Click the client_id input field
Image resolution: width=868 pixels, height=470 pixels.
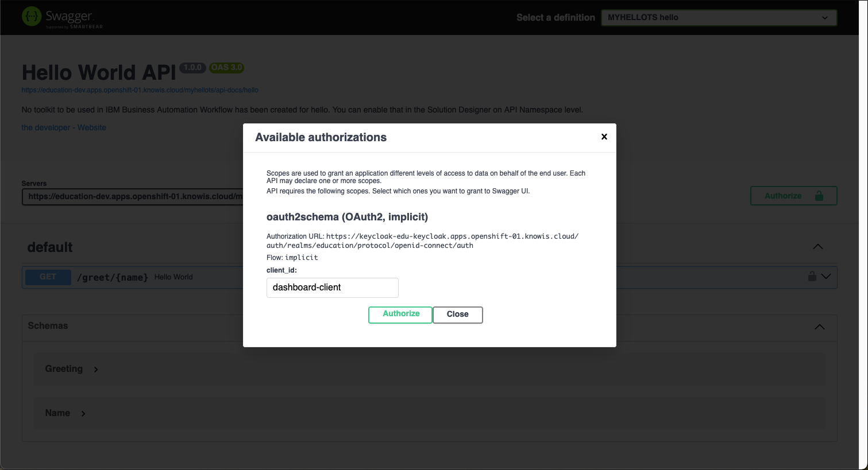tap(332, 288)
